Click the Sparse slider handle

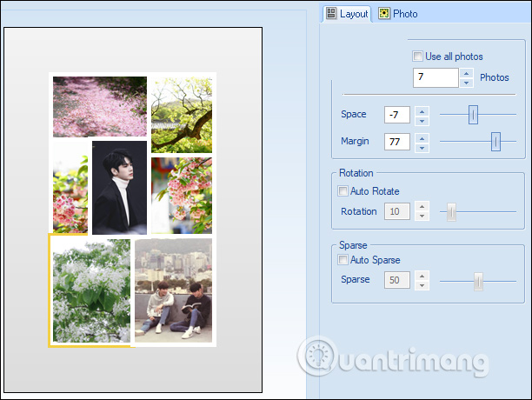478,281
